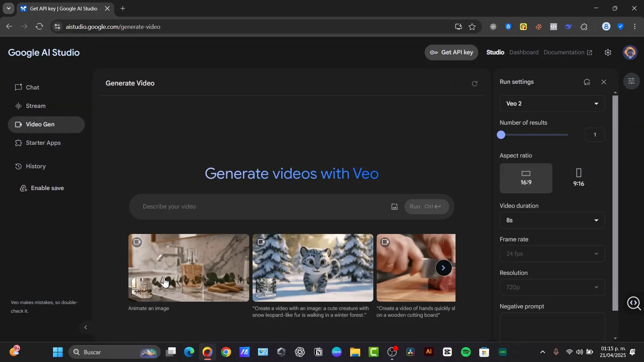
Task: Reset Run settings using the refresh icon
Action: tap(587, 82)
